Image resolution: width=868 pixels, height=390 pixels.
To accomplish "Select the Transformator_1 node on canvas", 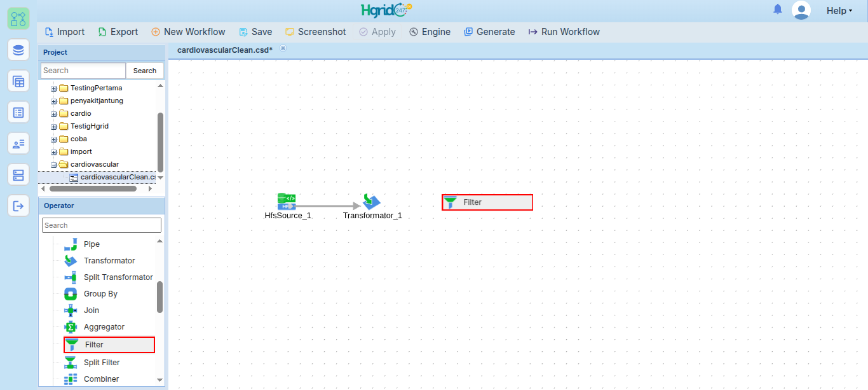I will coord(372,207).
